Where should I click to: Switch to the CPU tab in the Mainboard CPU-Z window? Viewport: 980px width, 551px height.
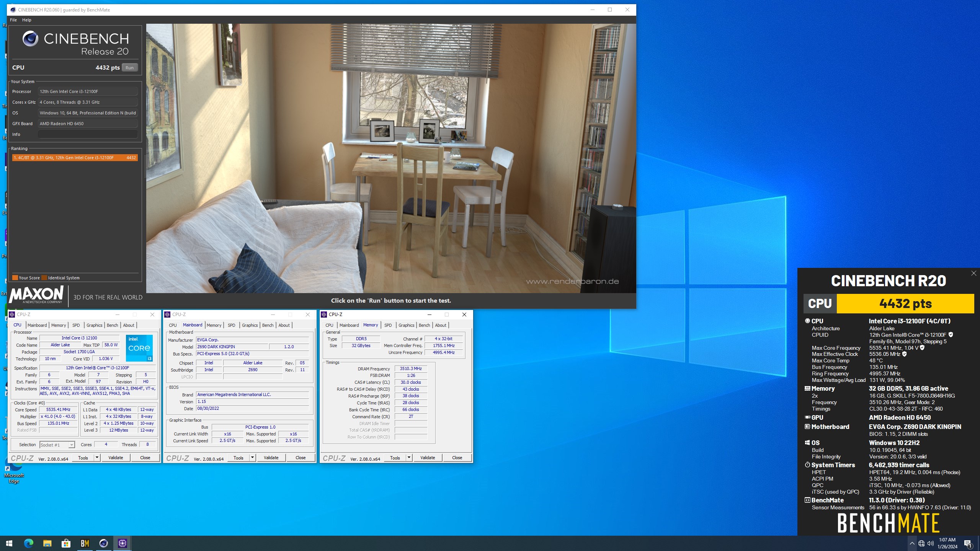(x=173, y=325)
